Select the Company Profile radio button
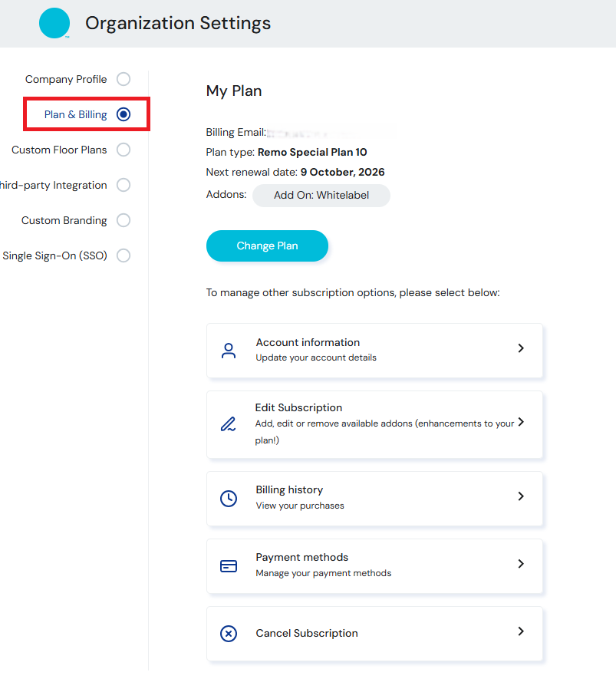The height and width of the screenshot is (692, 616). 123,79
